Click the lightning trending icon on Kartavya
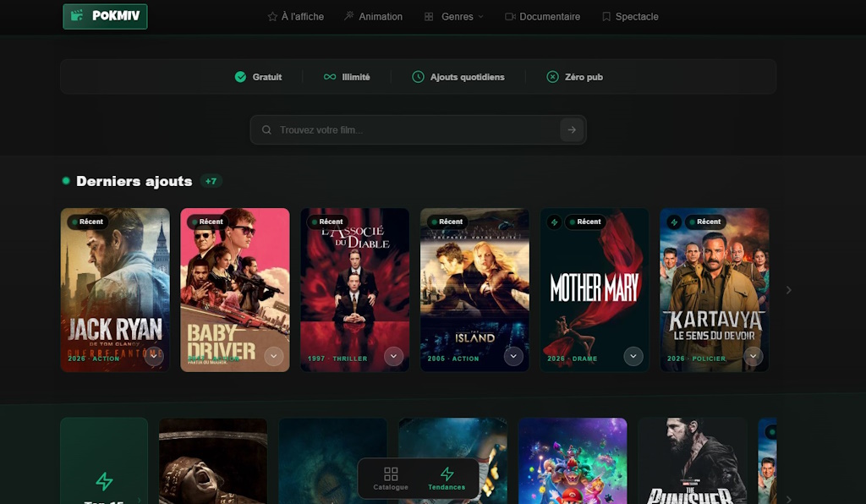The width and height of the screenshot is (866, 504). (x=674, y=222)
